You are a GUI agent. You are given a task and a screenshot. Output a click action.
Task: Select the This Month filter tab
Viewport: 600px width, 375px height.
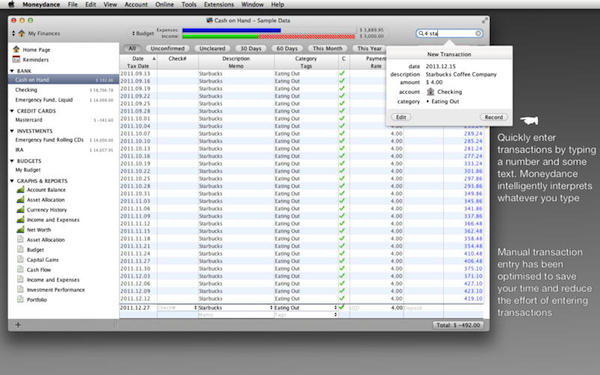328,49
